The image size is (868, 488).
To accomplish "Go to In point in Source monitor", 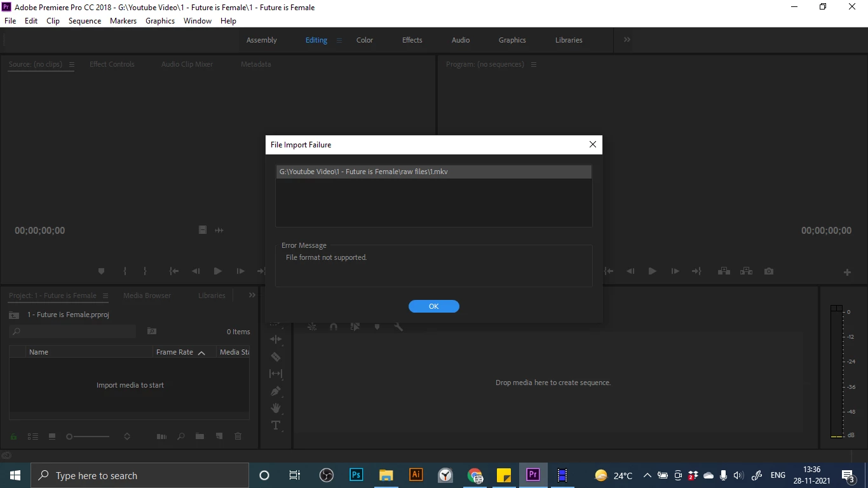I will coord(173,271).
